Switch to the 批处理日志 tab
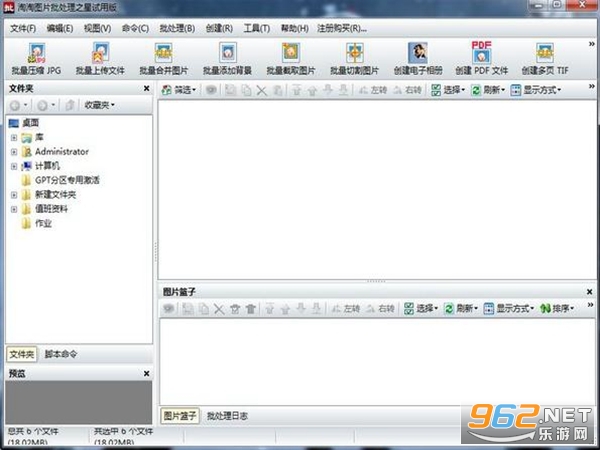The width and height of the screenshot is (600, 450). pyautogui.click(x=227, y=416)
